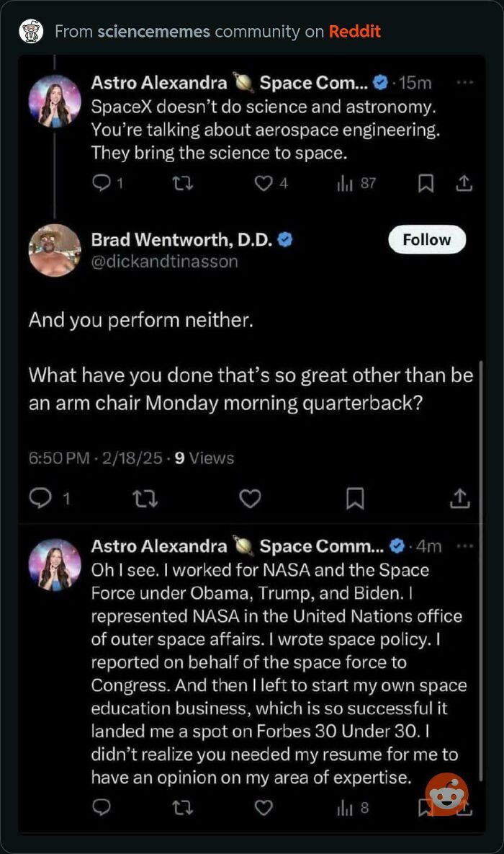Open Reddit from the header link
The image size is (504, 854).
[x=355, y=32]
